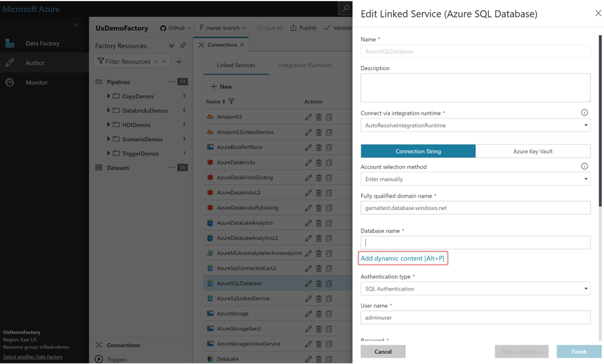The width and height of the screenshot is (604, 364).
Task: Expand the CopyDemos pipeline folder
Action: tap(109, 96)
